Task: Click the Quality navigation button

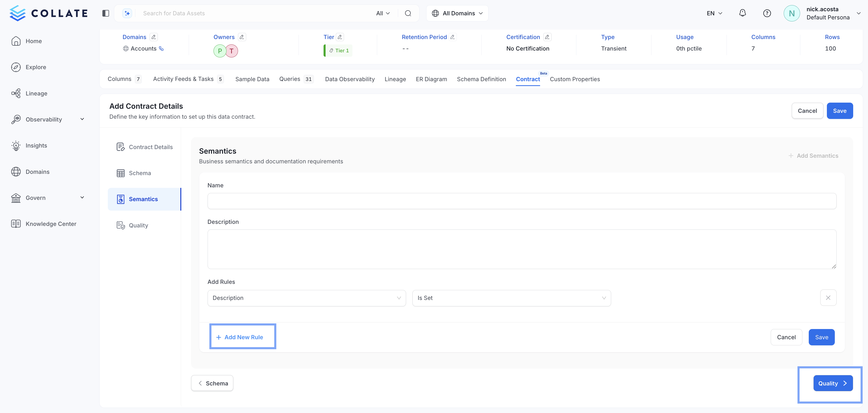Action: coord(833,383)
